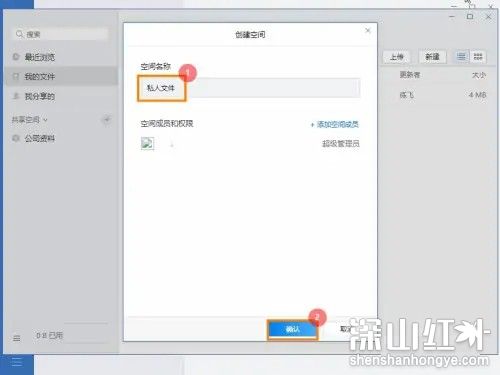Maximize the file manager window
500x375 pixels.
click(470, 16)
